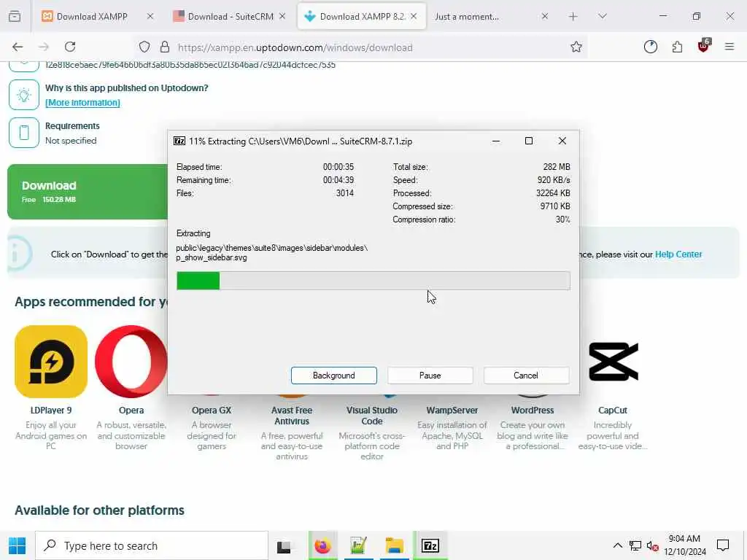Switch to Firefox on the taskbar
This screenshot has width=747, height=560.
(x=322, y=545)
